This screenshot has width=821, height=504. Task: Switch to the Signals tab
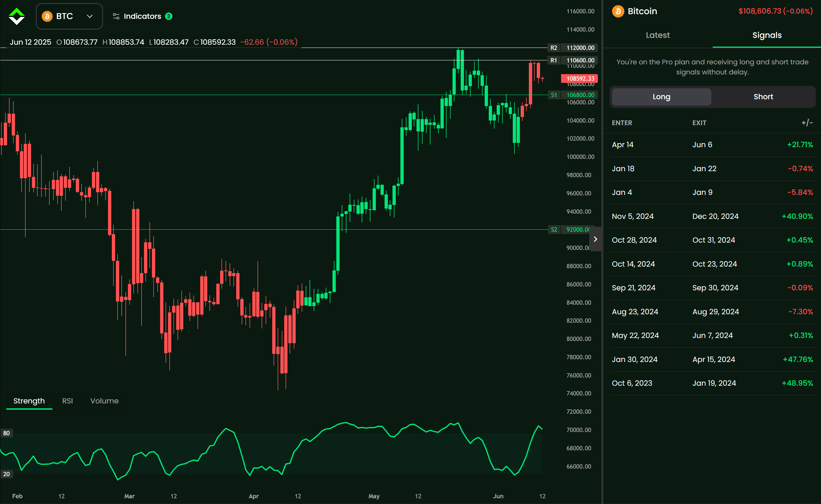click(x=767, y=35)
